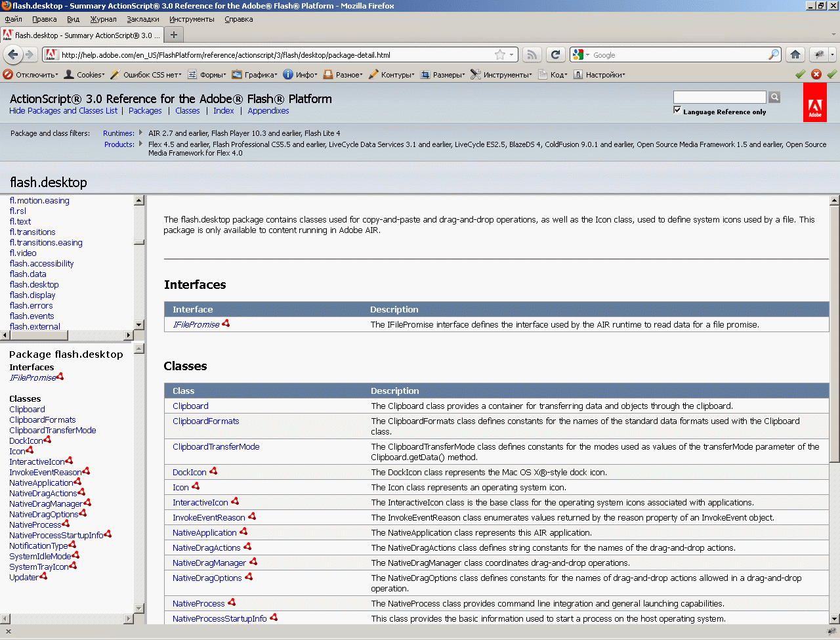Open the Updater class in the left panel
Viewport: 840px width, 640px height.
tap(24, 578)
